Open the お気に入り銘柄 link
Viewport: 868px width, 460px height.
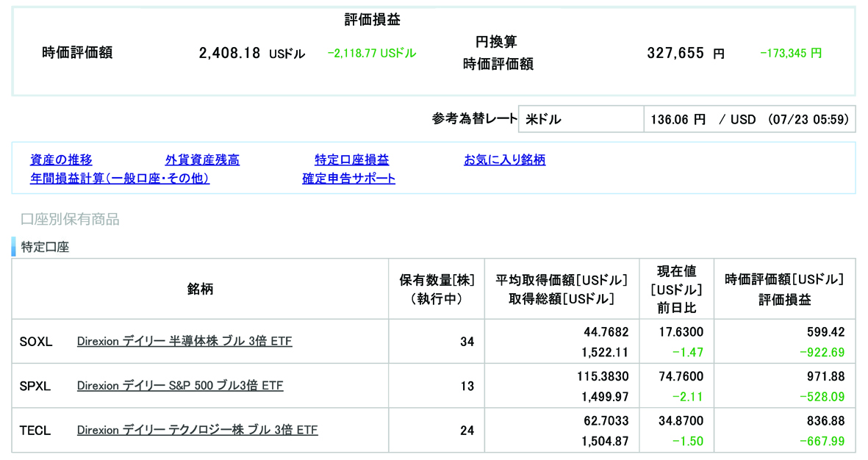(x=504, y=160)
